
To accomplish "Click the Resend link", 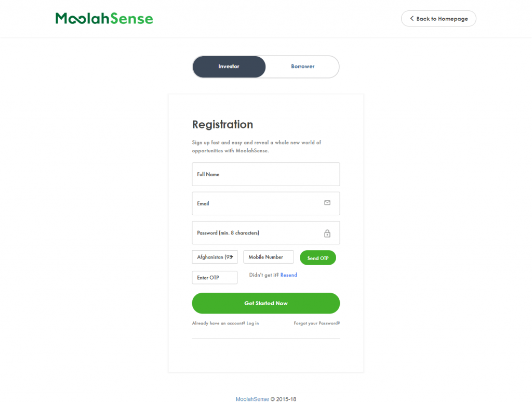I will [x=289, y=275].
